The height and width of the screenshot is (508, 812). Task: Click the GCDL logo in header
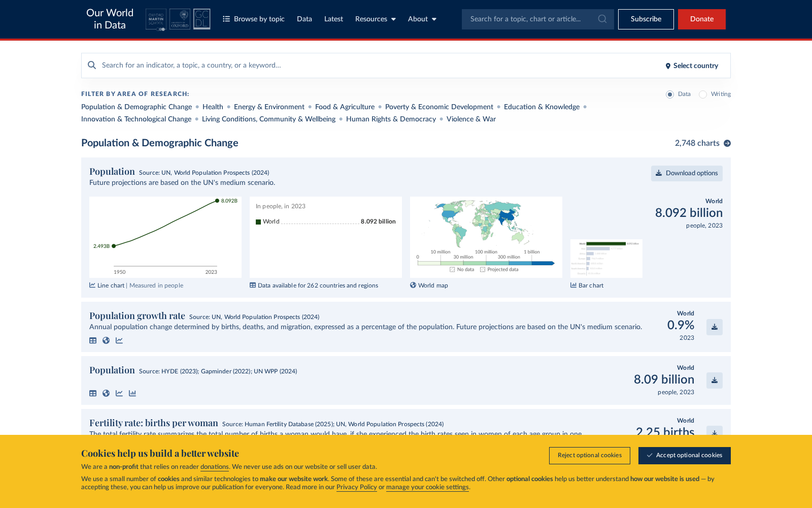(x=201, y=19)
